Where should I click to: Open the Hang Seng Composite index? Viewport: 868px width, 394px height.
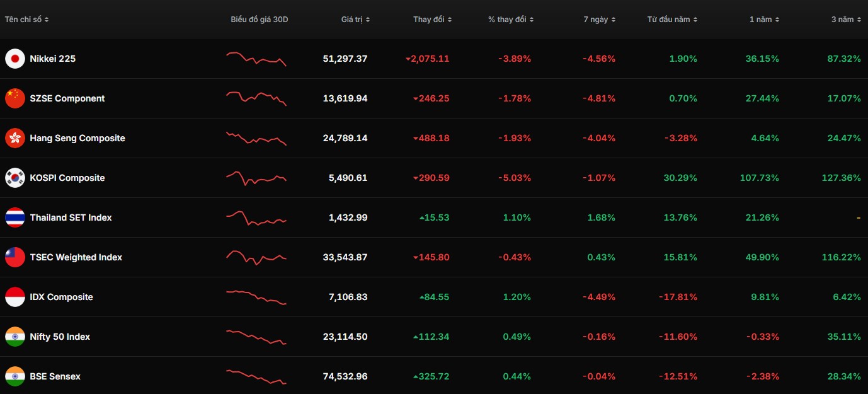[x=77, y=138]
